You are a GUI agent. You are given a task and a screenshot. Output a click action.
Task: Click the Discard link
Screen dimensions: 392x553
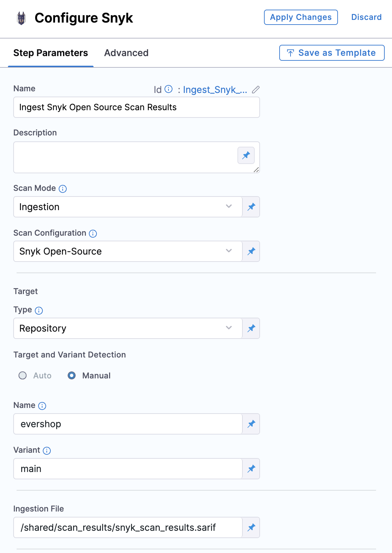pos(366,17)
